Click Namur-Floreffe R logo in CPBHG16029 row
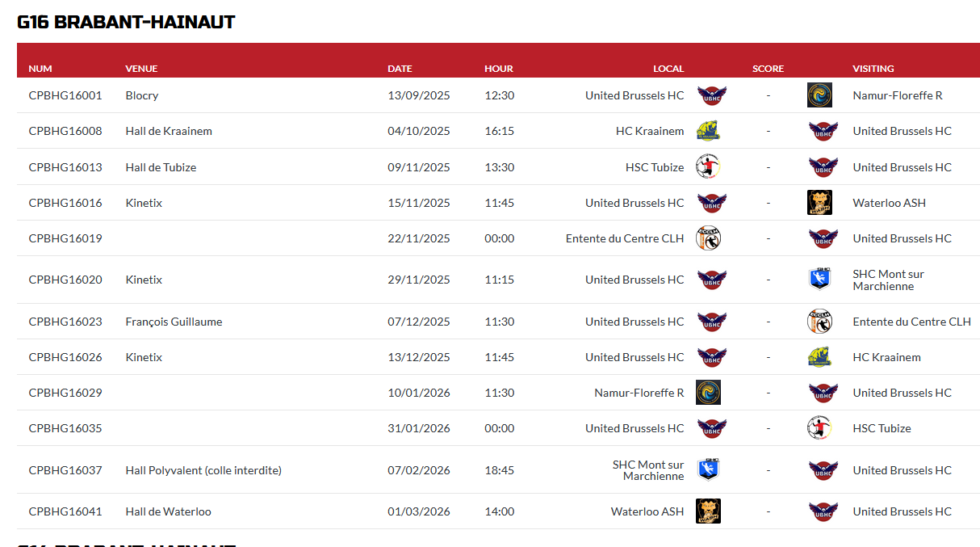This screenshot has width=980, height=547. point(708,393)
